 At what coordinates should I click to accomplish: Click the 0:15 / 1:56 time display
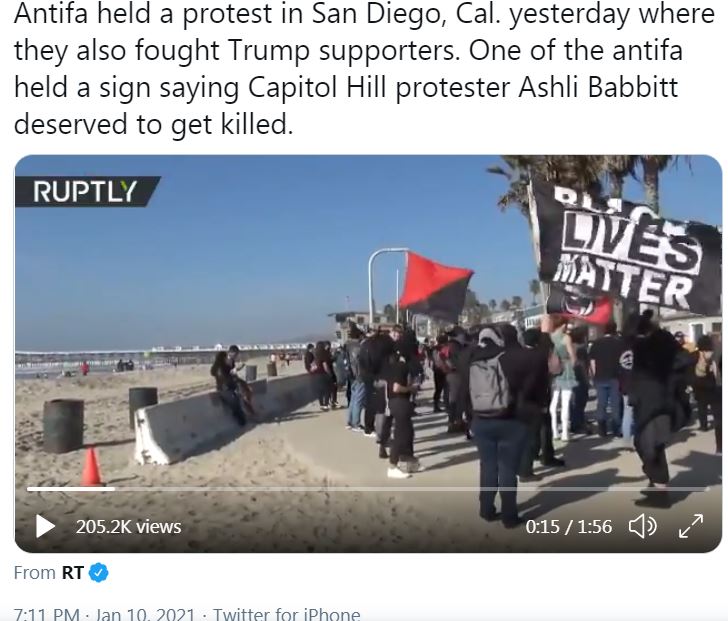click(x=569, y=527)
